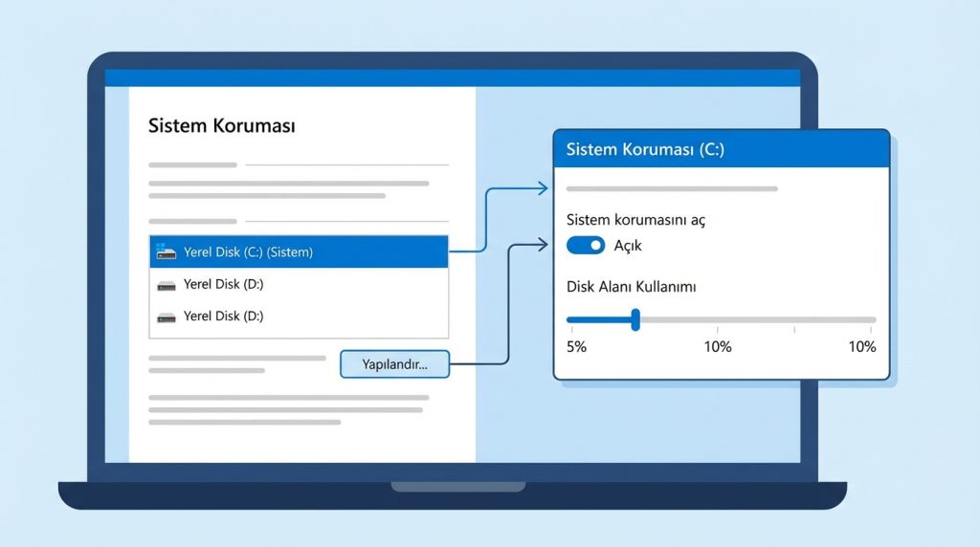Click the filled blue part of the disk usage slider
The height and width of the screenshot is (547, 980).
(599, 319)
